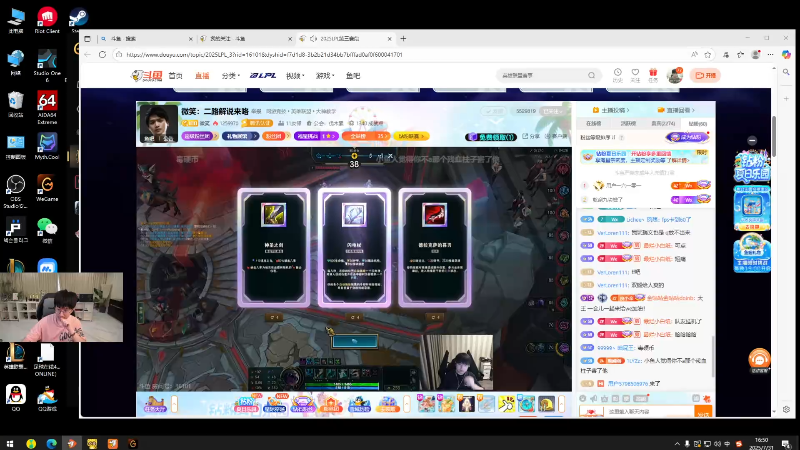Click the 免费领取(1) button
The image size is (800, 450).
(x=491, y=137)
